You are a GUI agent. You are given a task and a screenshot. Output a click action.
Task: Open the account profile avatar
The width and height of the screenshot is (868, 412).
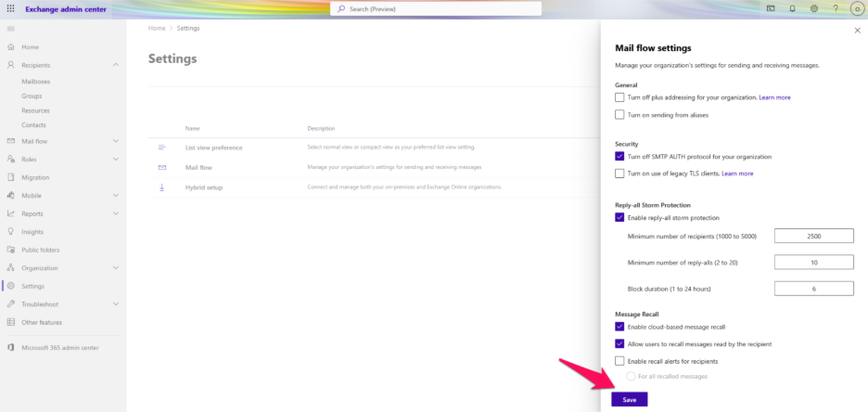click(x=857, y=8)
